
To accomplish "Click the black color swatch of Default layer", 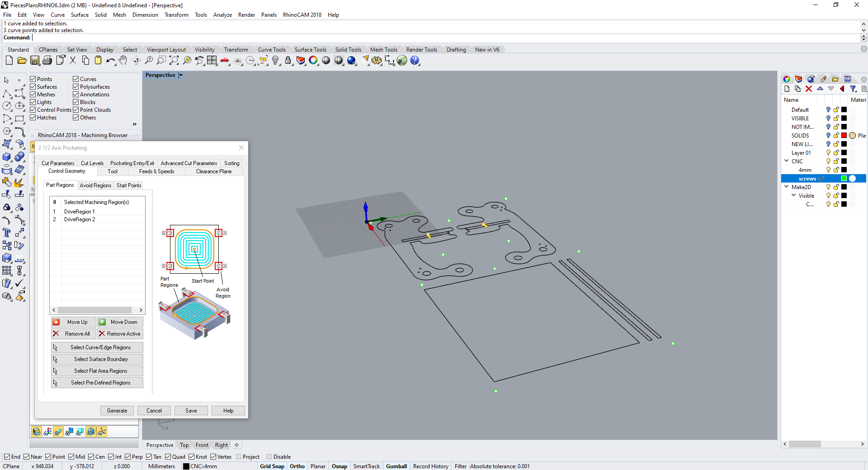I will coord(844,109).
